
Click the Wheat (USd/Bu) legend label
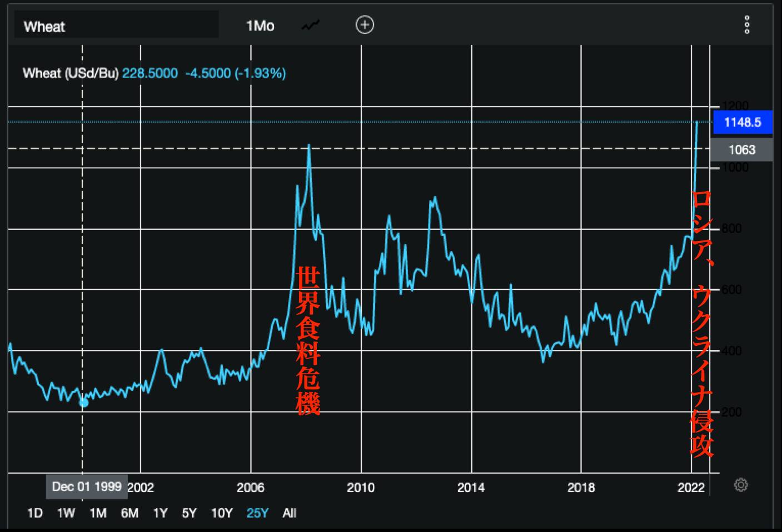(71, 73)
